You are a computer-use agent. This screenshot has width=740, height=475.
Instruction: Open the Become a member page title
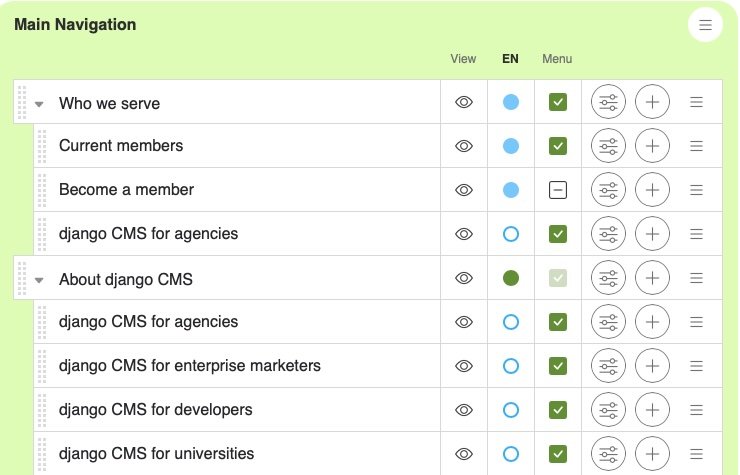126,189
